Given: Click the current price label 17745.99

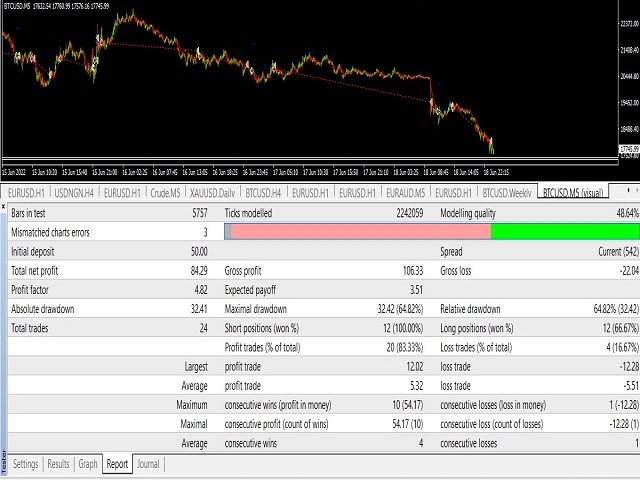Looking at the screenshot, I should (629, 149).
